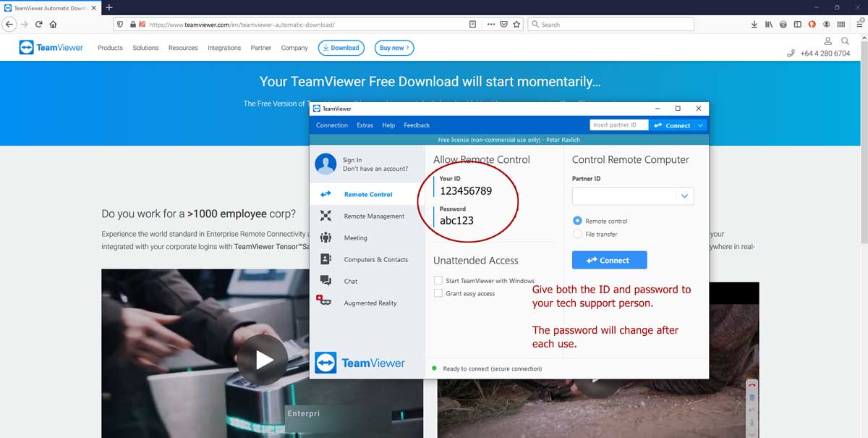Play the left Enterprise video thumbnail
The width and height of the screenshot is (868, 438).
pyautogui.click(x=263, y=360)
